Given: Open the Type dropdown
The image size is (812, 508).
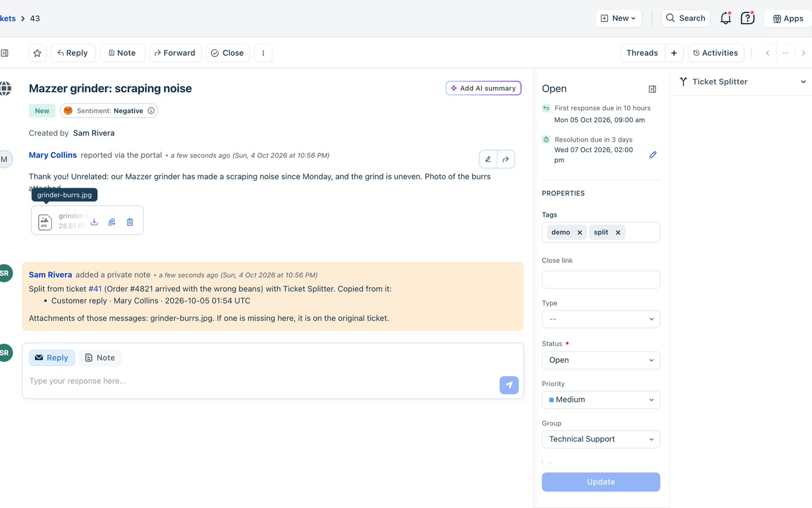Looking at the screenshot, I should click(601, 319).
